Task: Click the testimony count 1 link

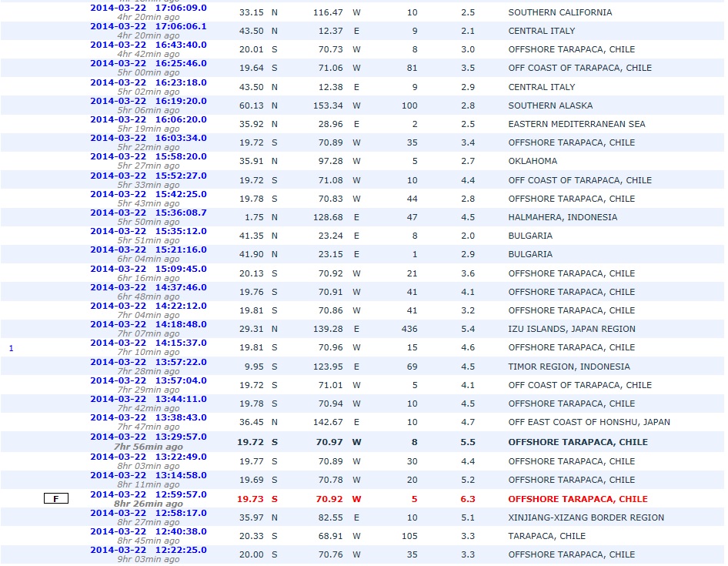Action: (x=11, y=348)
